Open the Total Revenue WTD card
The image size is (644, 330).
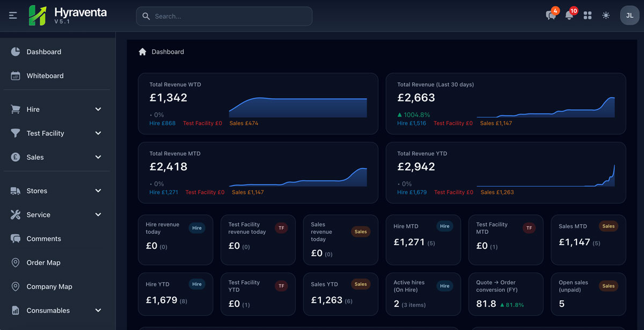pyautogui.click(x=258, y=104)
